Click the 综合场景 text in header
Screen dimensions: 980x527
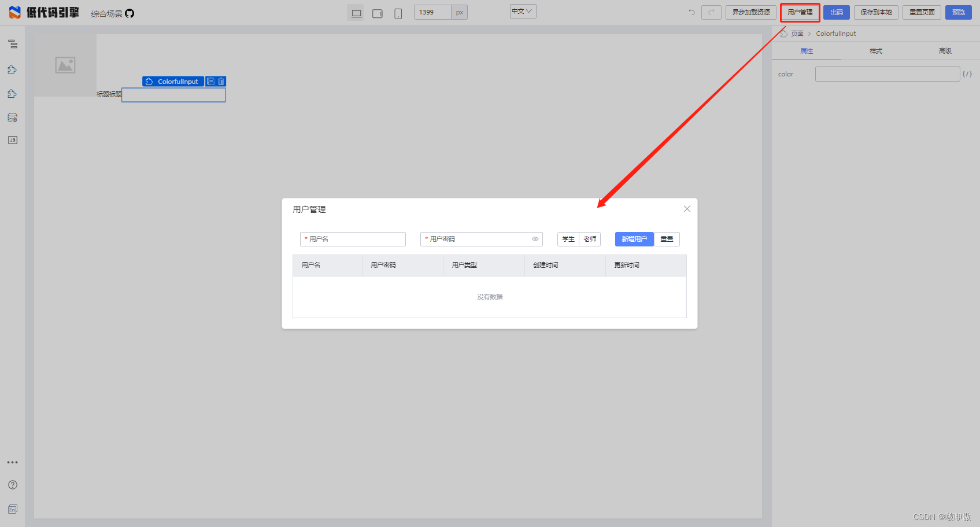click(106, 13)
